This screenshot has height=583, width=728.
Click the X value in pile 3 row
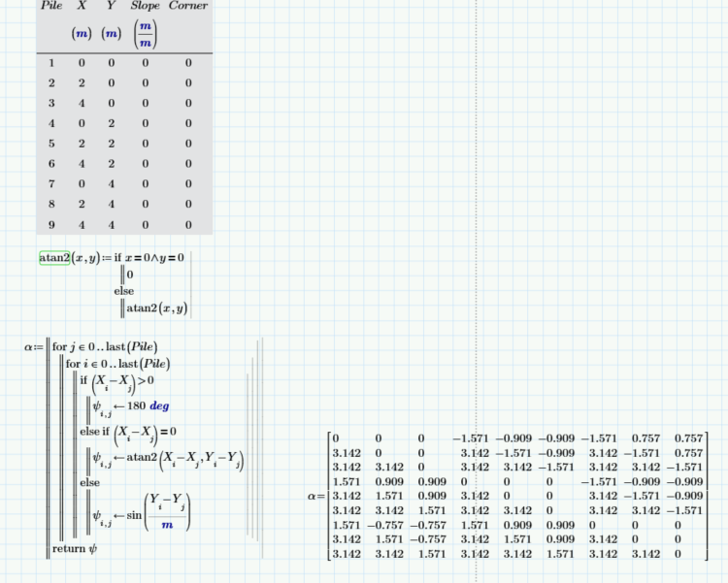[x=82, y=104]
